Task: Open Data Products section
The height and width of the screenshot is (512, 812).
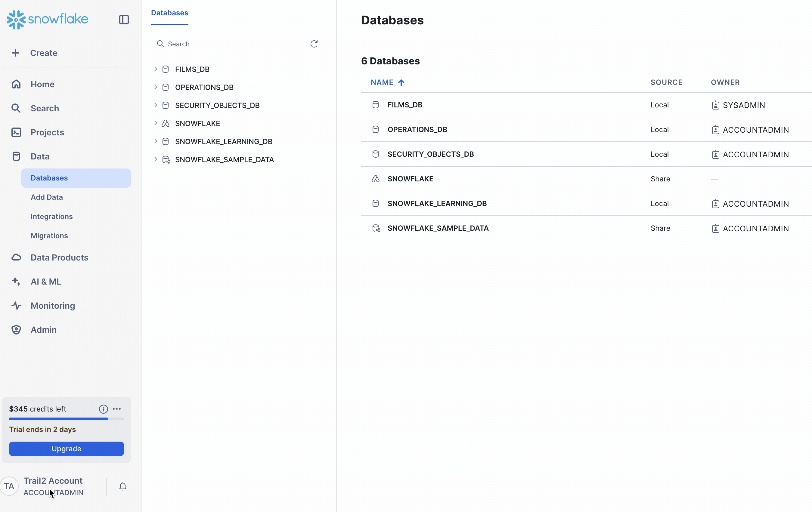Action: 59,258
